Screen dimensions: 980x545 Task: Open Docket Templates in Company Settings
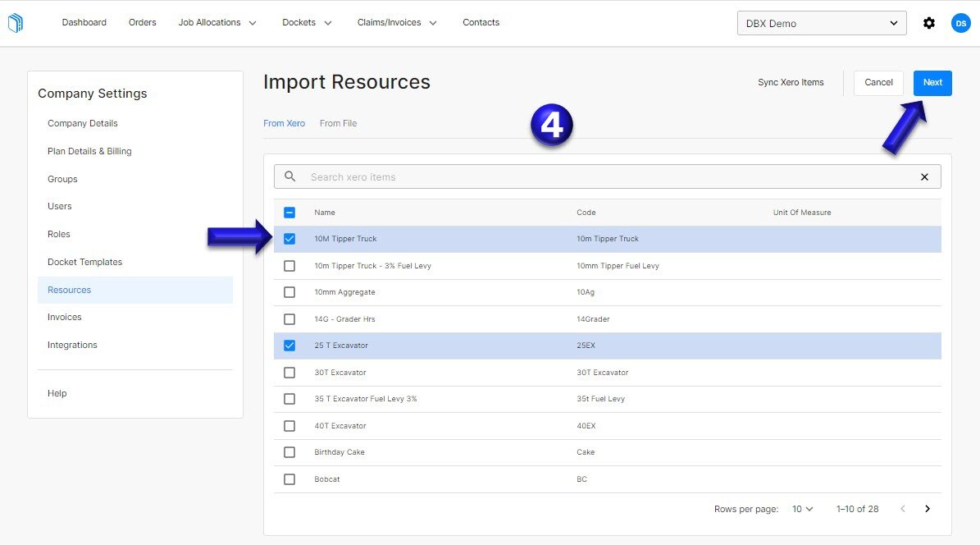pyautogui.click(x=84, y=261)
